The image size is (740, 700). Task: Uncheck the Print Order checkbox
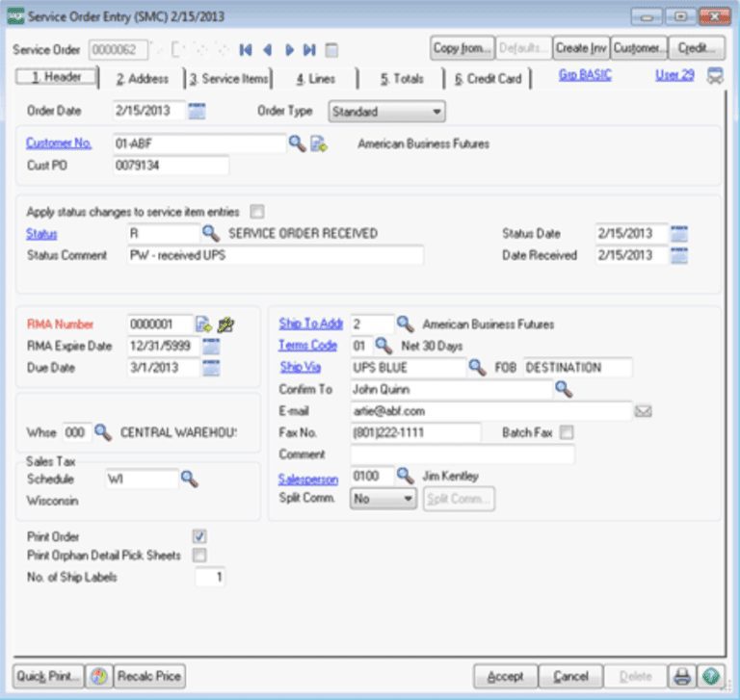[199, 536]
